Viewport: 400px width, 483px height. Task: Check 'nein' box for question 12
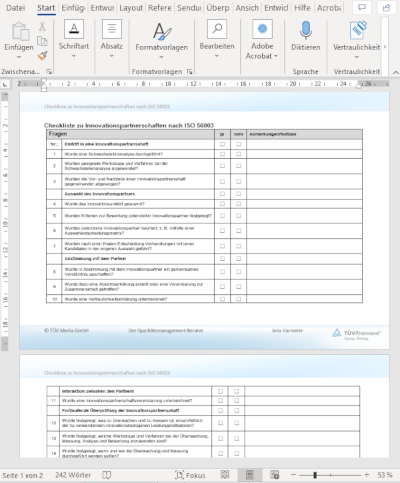[x=236, y=423]
